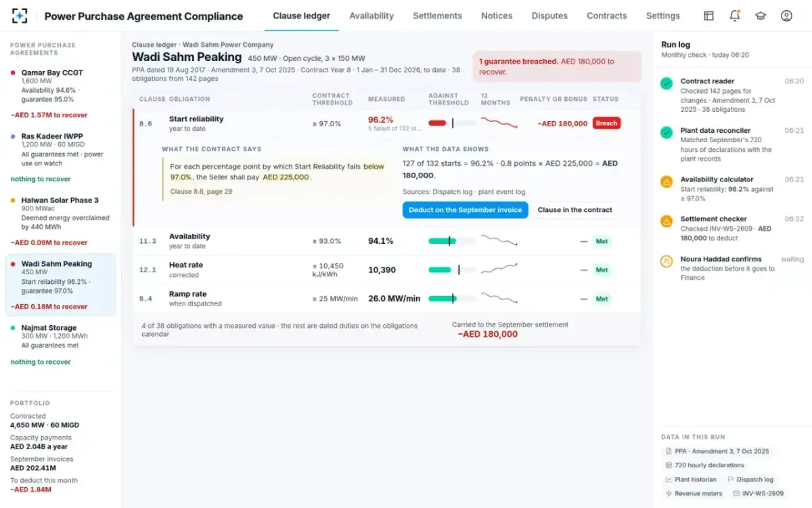Click the hourly declarations table icon
Screen dimensions: 812x508
pyautogui.click(x=669, y=465)
